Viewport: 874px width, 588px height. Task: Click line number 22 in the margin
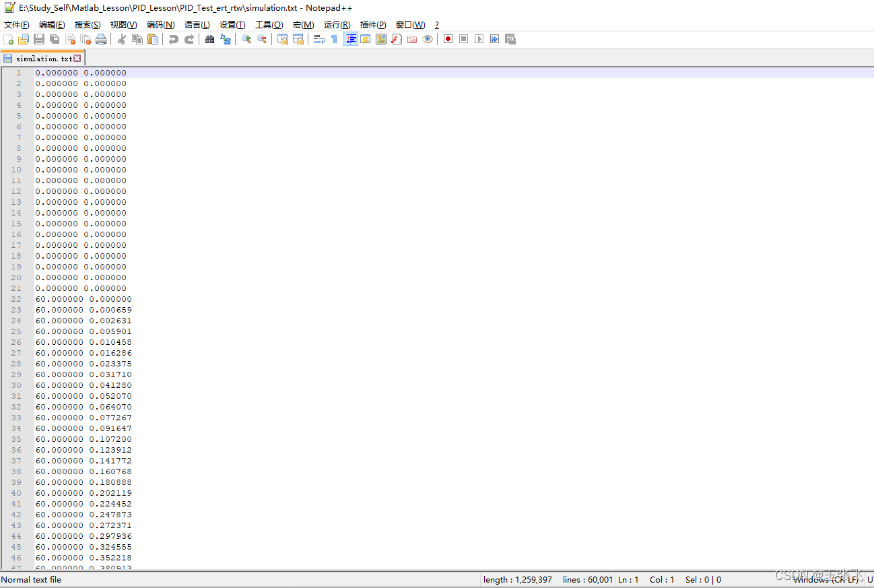point(16,299)
